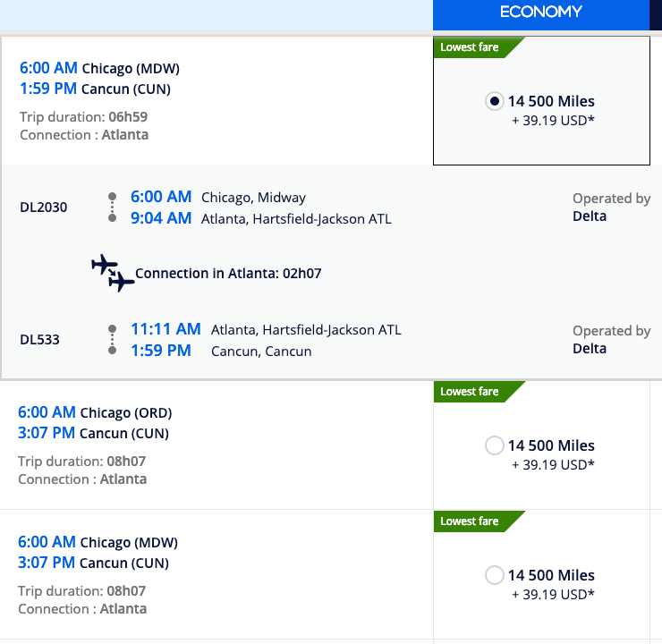
Task: Click the Lowest fare badge on ORD flight
Action: click(480, 392)
